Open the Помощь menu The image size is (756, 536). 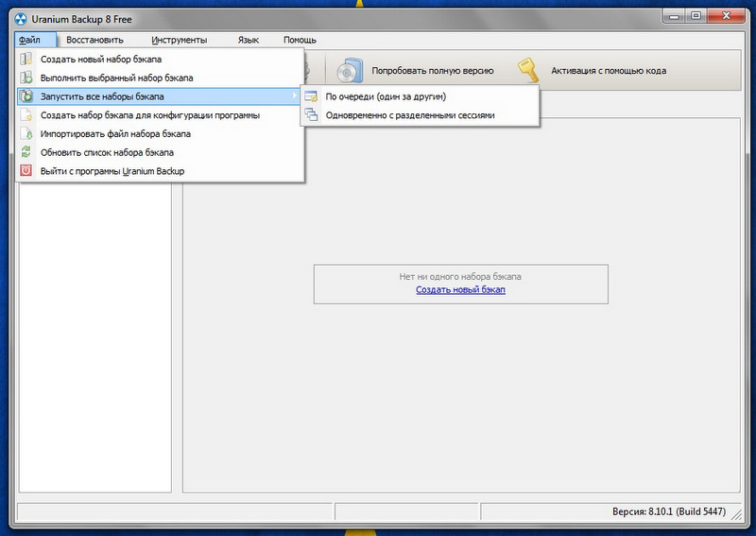tap(300, 40)
